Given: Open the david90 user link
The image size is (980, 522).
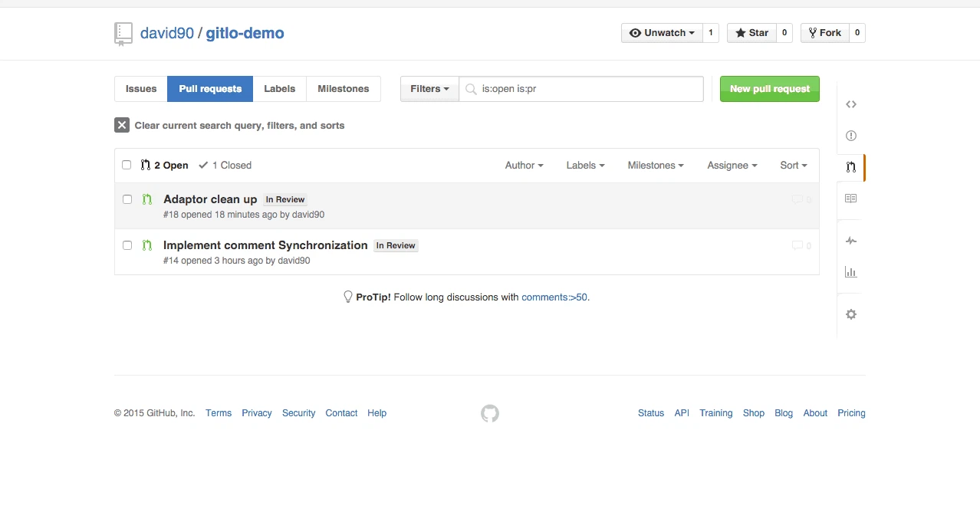Looking at the screenshot, I should (167, 33).
